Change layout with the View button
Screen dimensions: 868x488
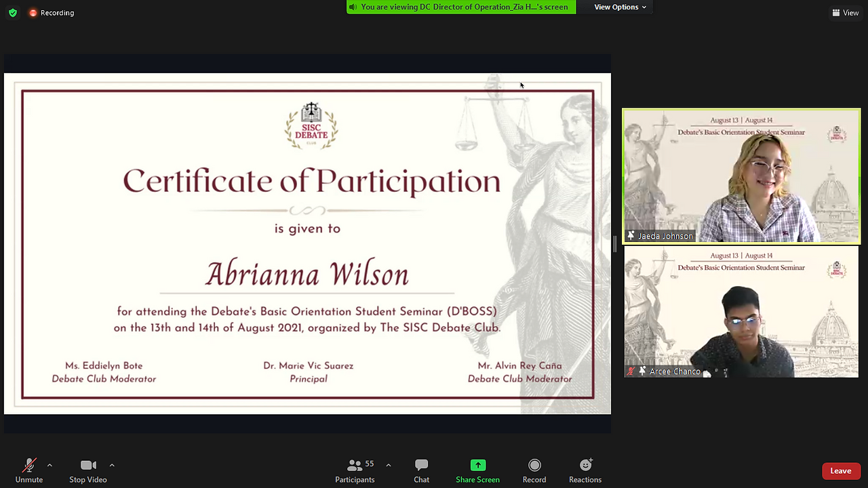pyautogui.click(x=846, y=13)
